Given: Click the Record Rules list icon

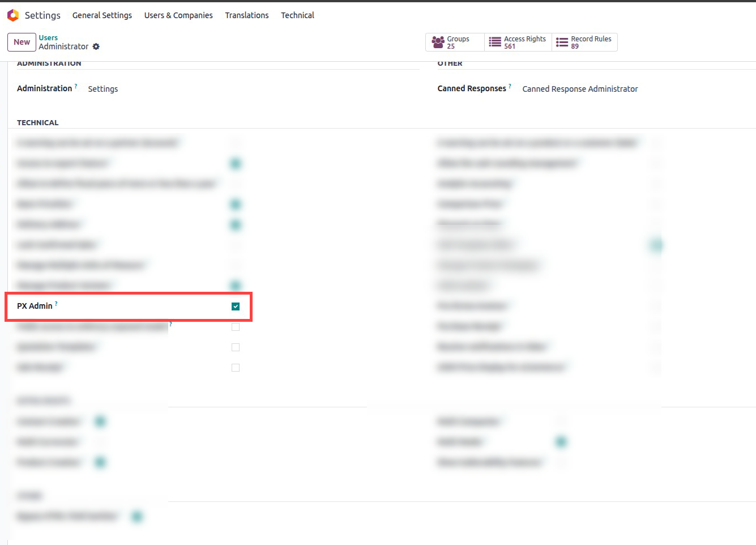Looking at the screenshot, I should coord(562,42).
